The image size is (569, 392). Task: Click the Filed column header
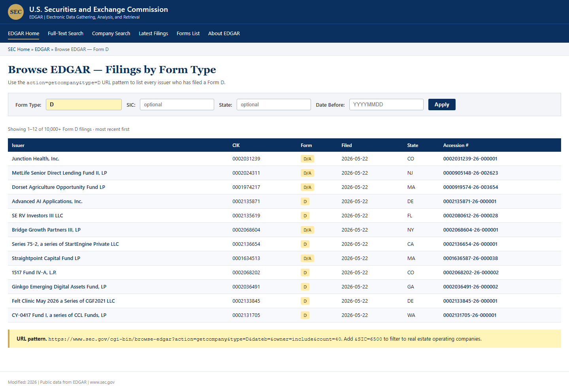point(347,145)
